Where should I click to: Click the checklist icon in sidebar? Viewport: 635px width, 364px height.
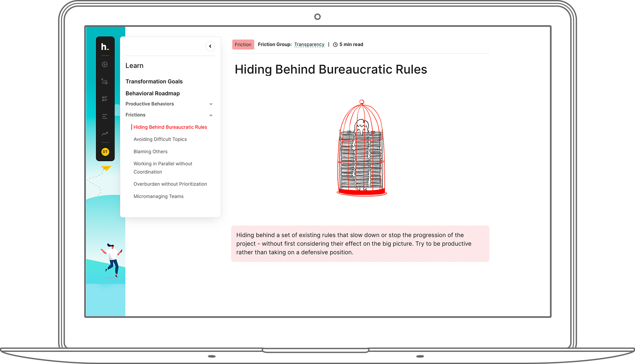[105, 99]
